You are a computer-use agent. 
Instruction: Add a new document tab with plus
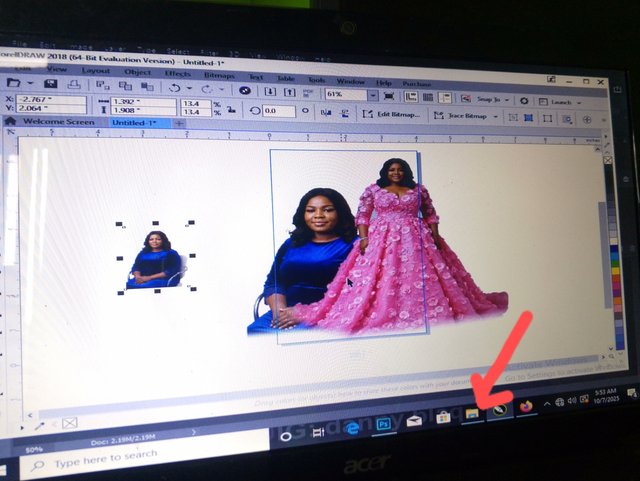pyautogui.click(x=179, y=123)
